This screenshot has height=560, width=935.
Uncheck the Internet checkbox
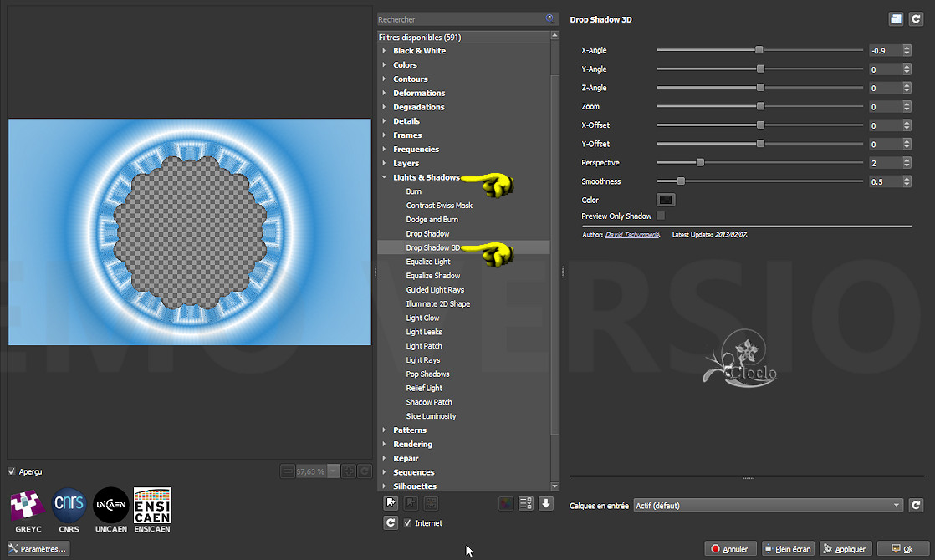click(408, 523)
